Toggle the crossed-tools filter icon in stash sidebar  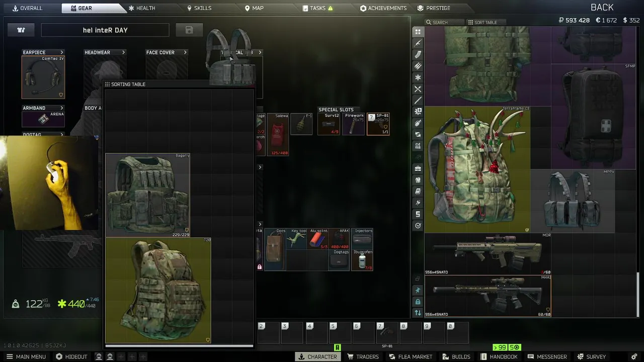point(418,89)
